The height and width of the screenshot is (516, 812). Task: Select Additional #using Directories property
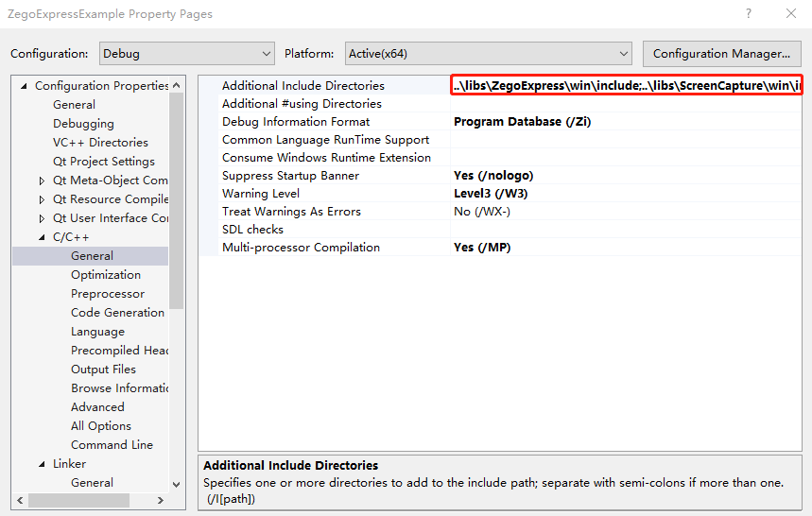point(302,104)
